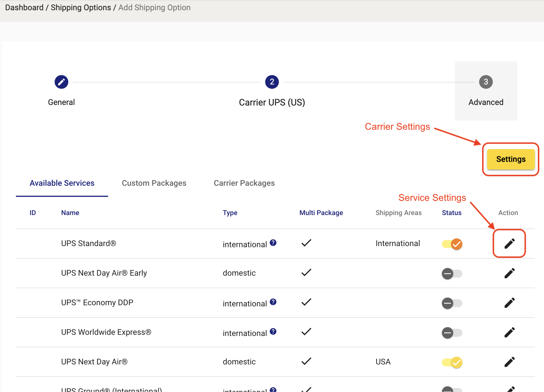This screenshot has width=544, height=392.
Task: Click the General step label
Action: click(61, 102)
